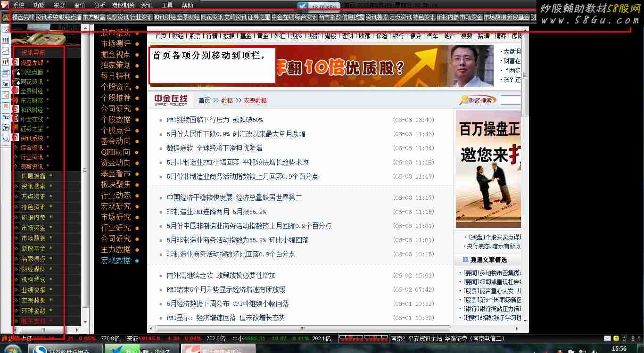
Task: Click 南京2 平安资讯主站 status bar entry
Action: (x=417, y=338)
